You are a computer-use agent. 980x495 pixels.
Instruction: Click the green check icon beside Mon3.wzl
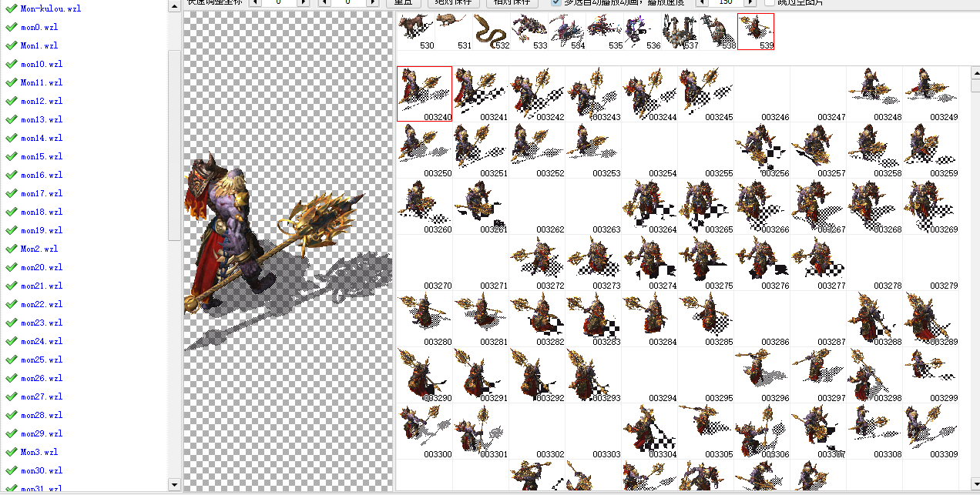click(x=11, y=452)
